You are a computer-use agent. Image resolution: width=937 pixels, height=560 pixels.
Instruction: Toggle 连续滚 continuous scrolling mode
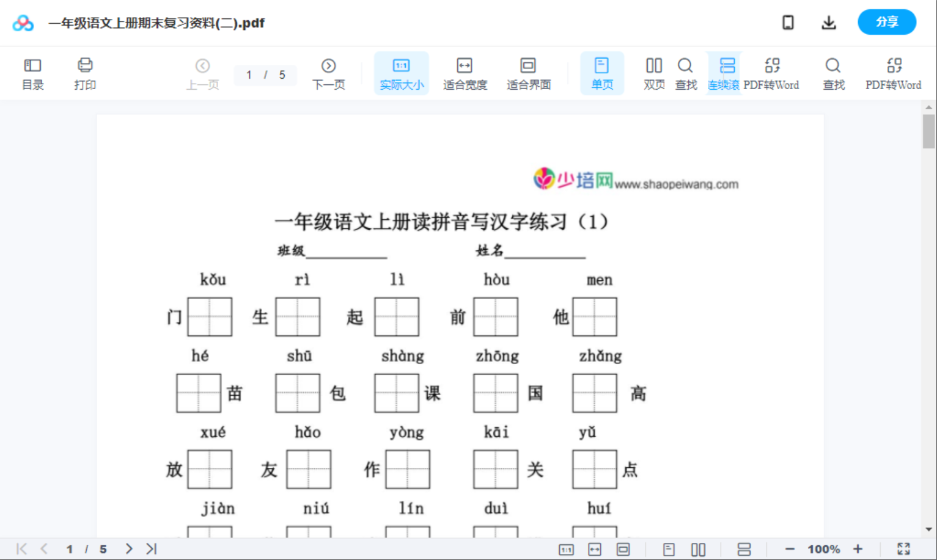tap(724, 73)
